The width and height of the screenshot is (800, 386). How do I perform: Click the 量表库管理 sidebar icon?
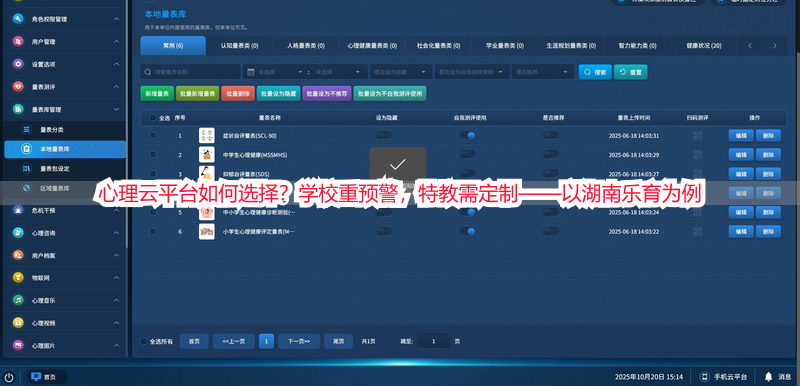click(x=18, y=109)
